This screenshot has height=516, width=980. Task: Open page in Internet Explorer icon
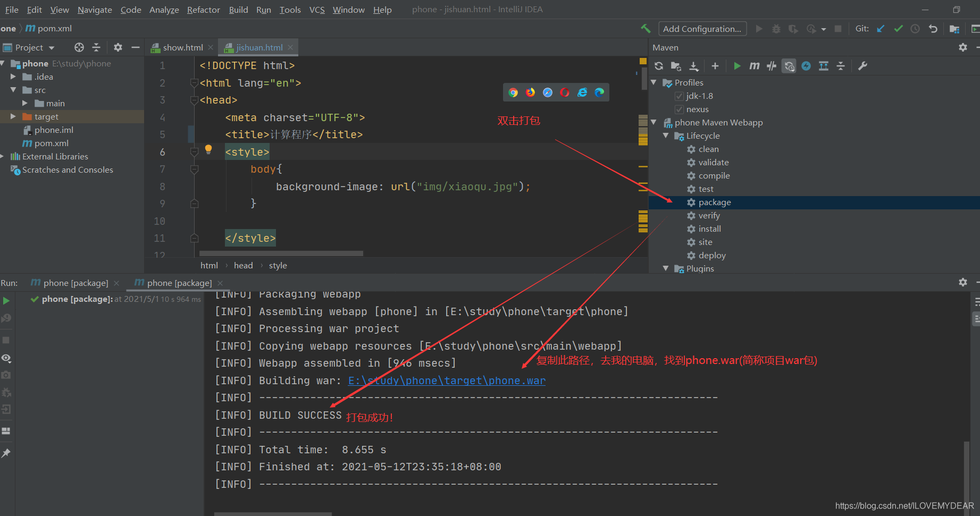582,92
